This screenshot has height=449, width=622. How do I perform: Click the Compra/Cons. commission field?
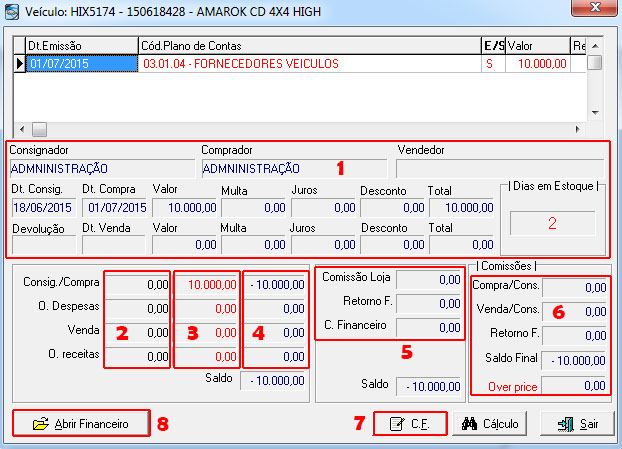pos(574,288)
